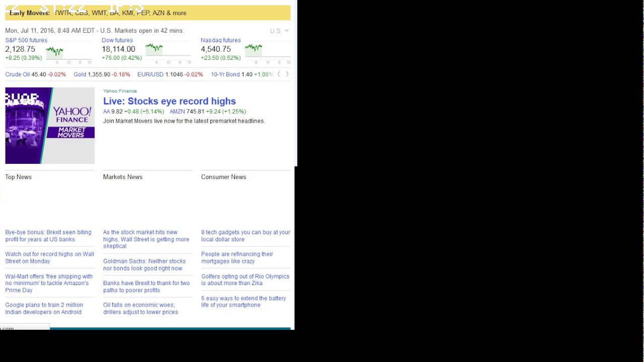
Task: Click the S&P 500 futures link
Action: [26, 40]
